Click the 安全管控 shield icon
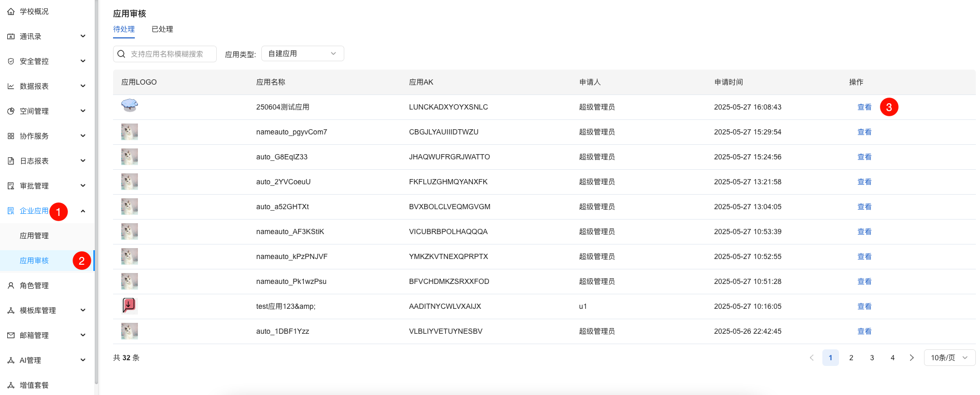This screenshot has width=980, height=395. [11, 61]
